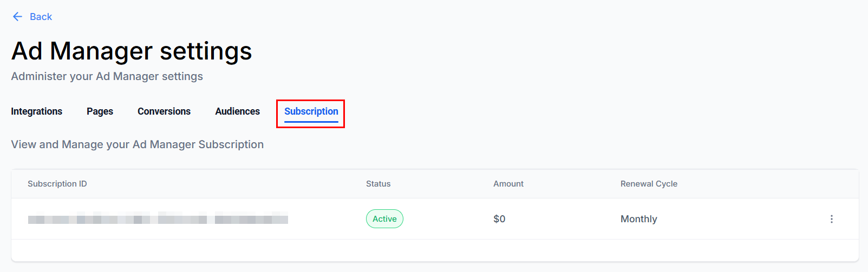Open the subscription row three-dot menu

[x=832, y=219]
